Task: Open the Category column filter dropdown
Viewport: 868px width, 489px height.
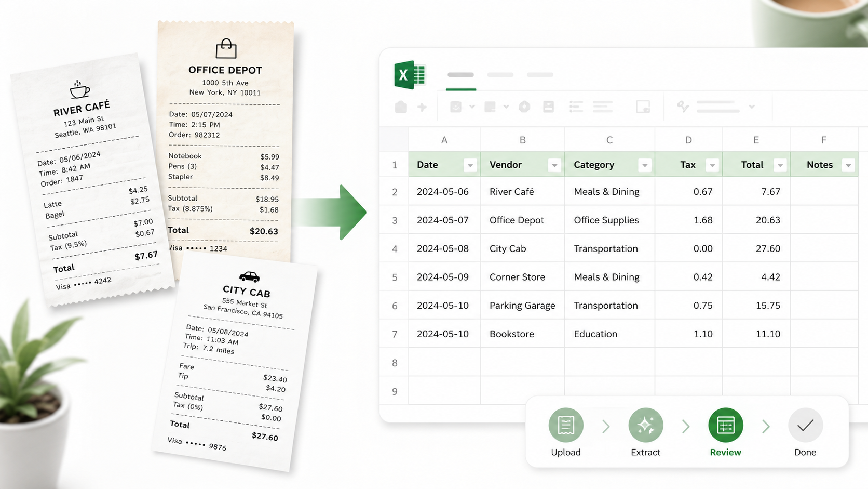Action: (645, 165)
